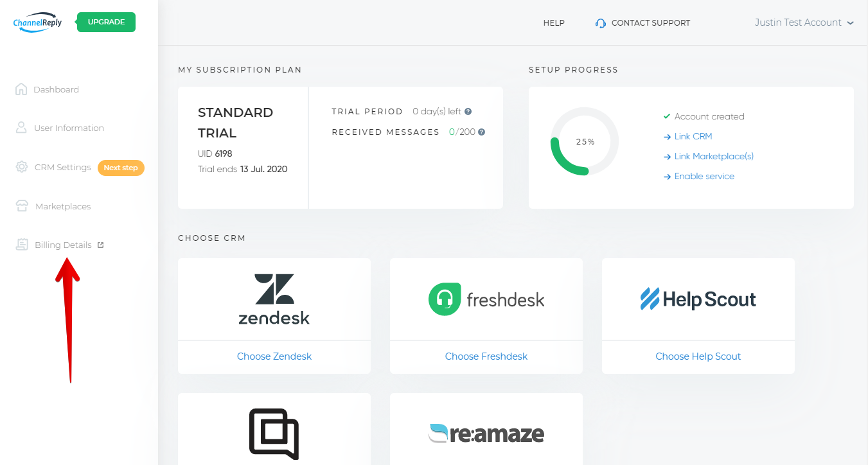Click the CRM Settings gear icon
868x465 pixels.
pos(22,167)
